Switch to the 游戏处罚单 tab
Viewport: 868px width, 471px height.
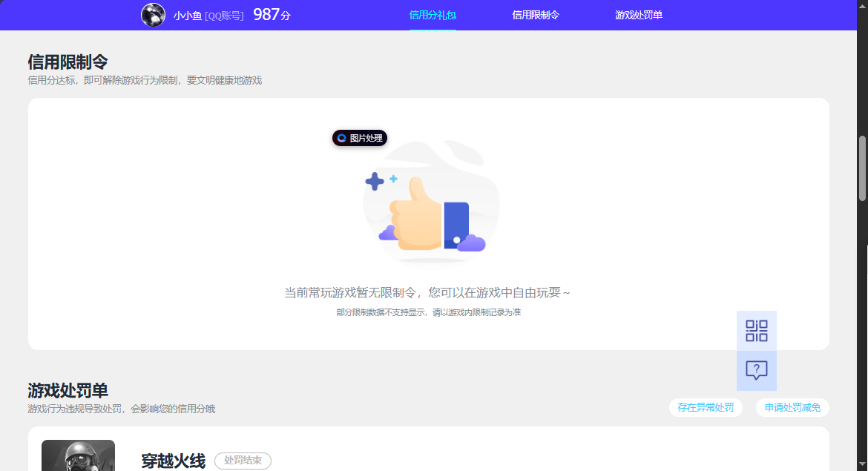pos(638,15)
